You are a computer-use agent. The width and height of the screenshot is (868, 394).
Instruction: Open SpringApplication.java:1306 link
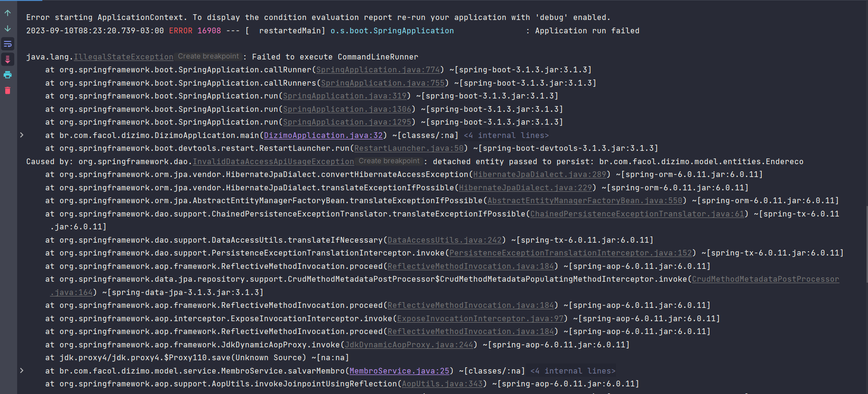(x=347, y=109)
